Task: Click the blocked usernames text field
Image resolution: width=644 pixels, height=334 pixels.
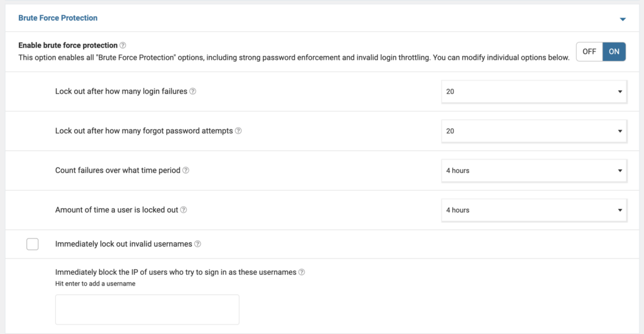Action: click(x=147, y=309)
